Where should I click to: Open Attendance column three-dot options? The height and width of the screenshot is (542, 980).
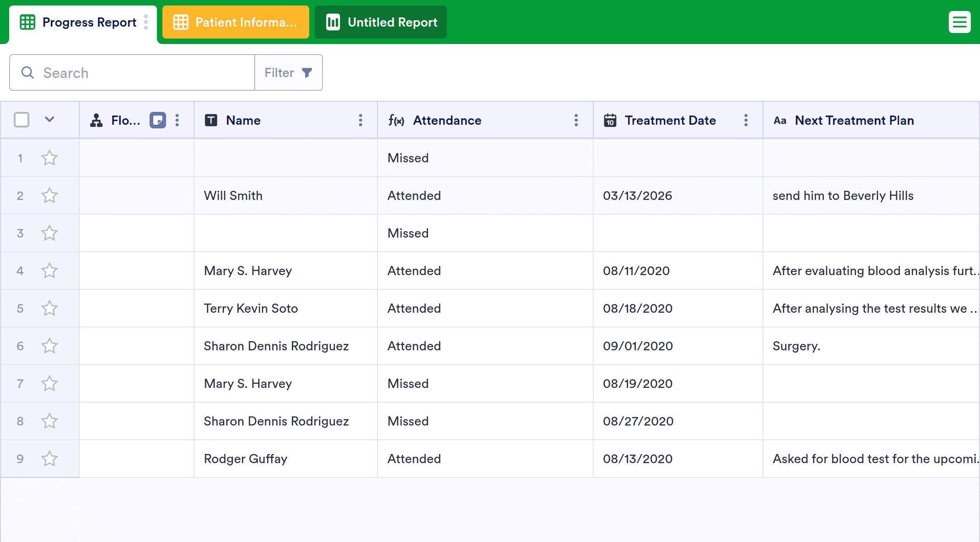click(x=576, y=120)
